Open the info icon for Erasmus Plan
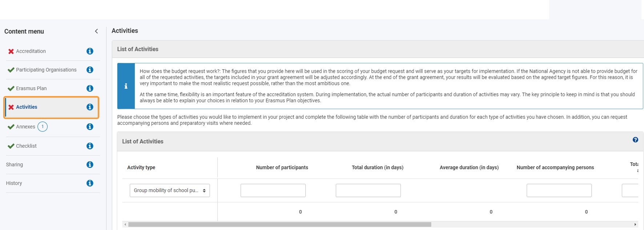This screenshot has height=230, width=644. (x=90, y=88)
